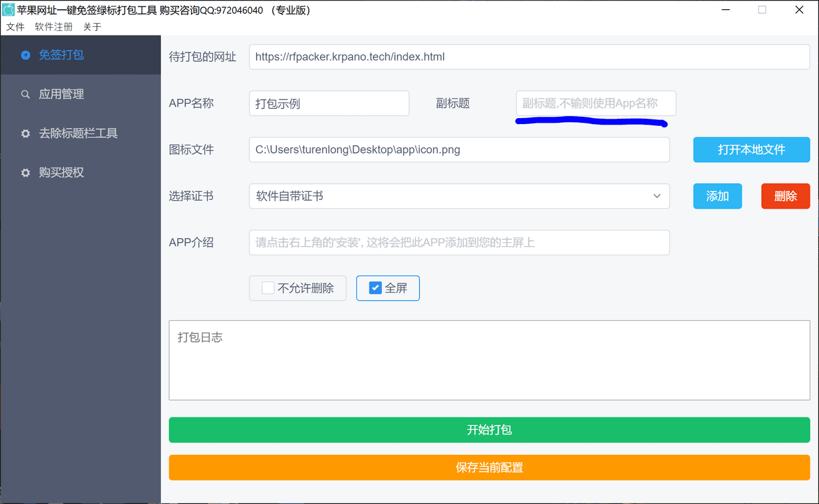The width and height of the screenshot is (819, 504).
Task: Click the APP介绍 description field
Action: click(x=459, y=242)
